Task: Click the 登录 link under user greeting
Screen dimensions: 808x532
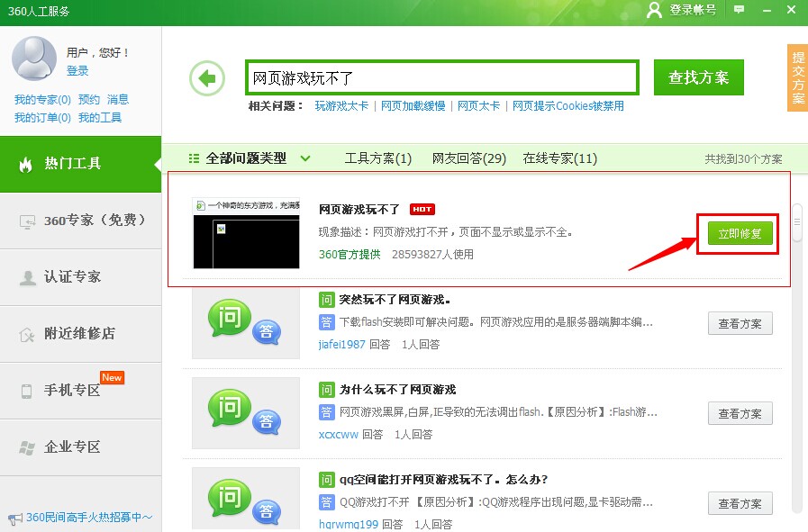Action: click(77, 71)
